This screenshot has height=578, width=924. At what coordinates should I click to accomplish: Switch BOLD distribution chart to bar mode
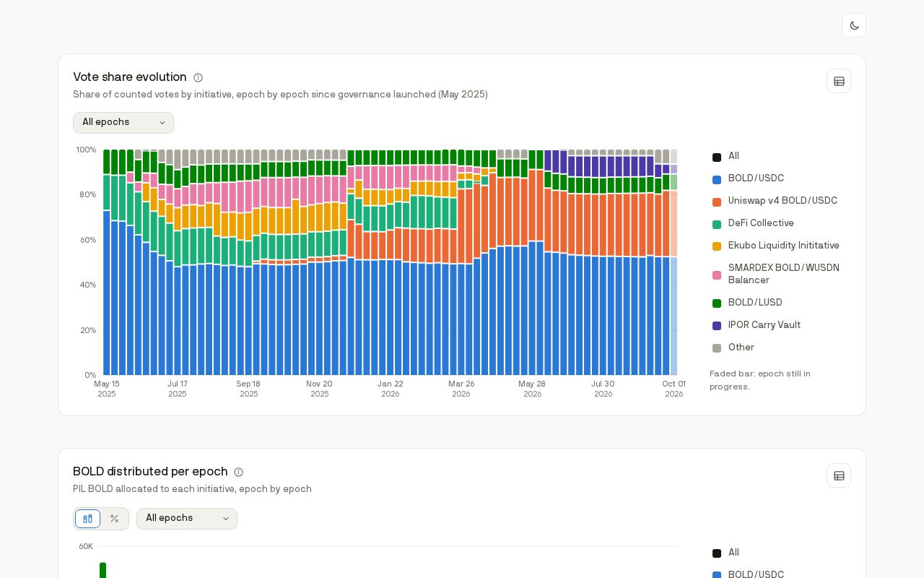pyautogui.click(x=88, y=519)
